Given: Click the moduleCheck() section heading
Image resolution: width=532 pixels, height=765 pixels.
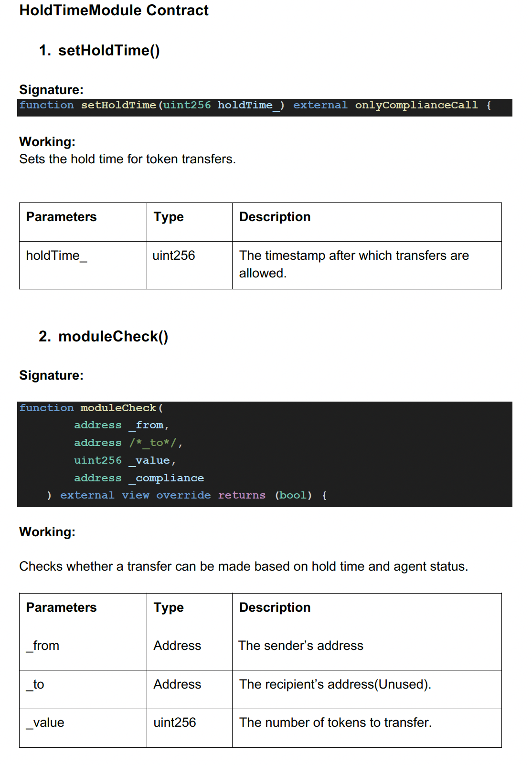Looking at the screenshot, I should (x=113, y=337).
